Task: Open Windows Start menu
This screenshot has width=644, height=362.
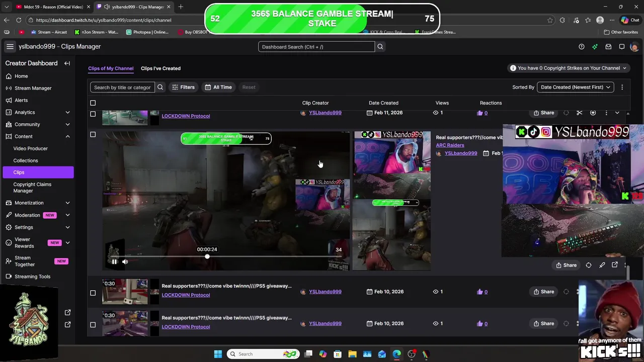Action: (218, 354)
